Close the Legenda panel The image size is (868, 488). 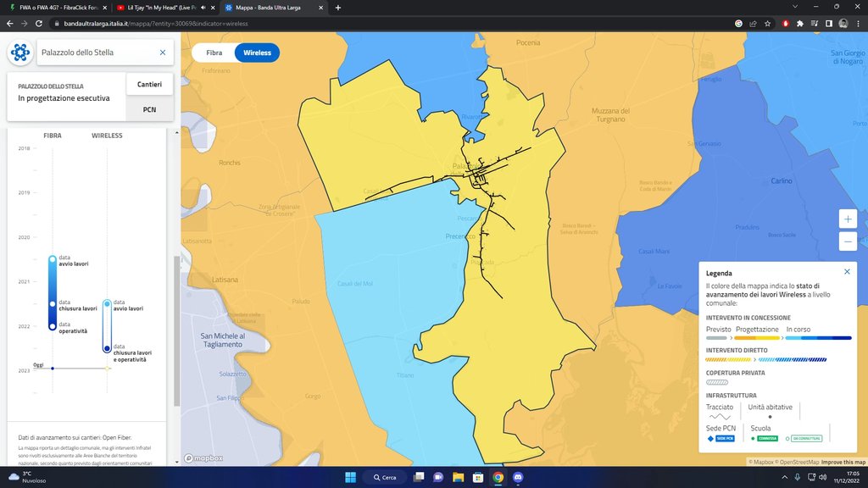point(847,272)
